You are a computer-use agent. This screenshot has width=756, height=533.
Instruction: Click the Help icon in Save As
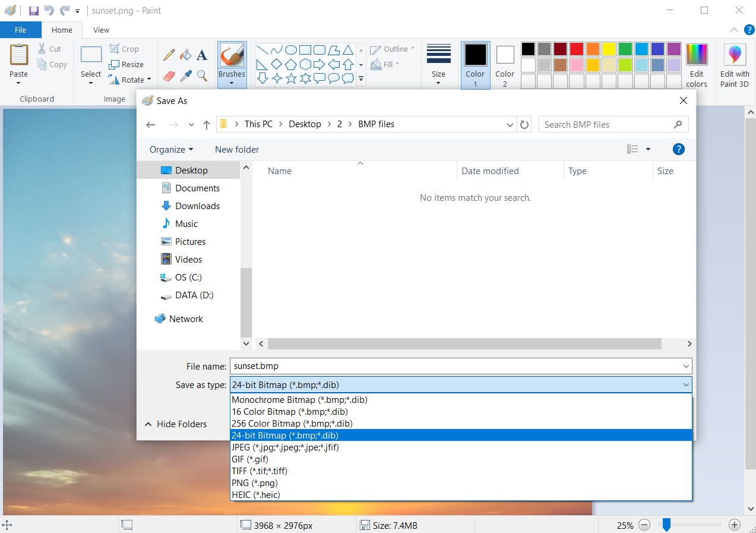[x=678, y=149]
